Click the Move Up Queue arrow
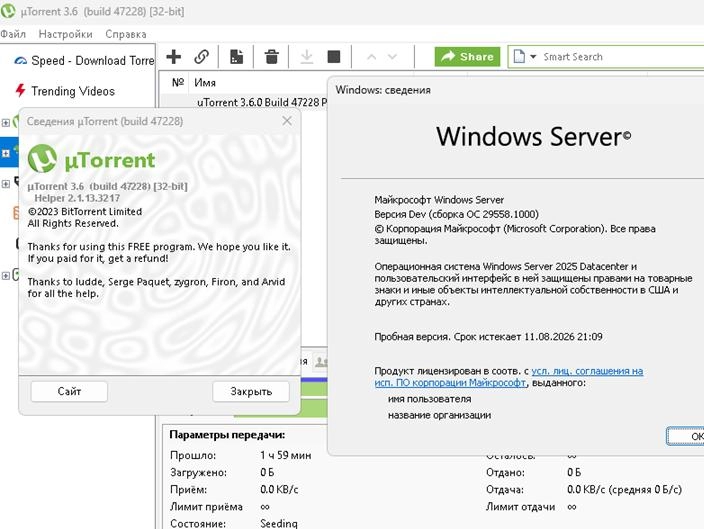Screen dimensions: 704x529 [x=371, y=57]
